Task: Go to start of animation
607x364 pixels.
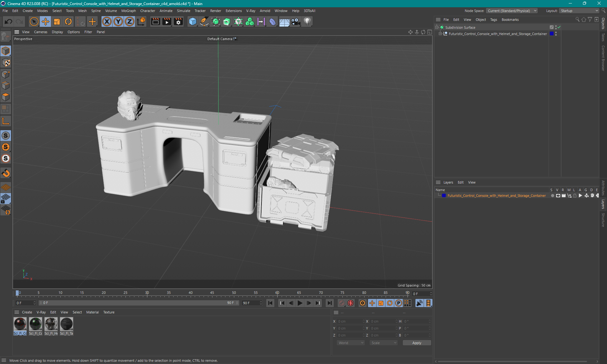Action: pyautogui.click(x=270, y=303)
